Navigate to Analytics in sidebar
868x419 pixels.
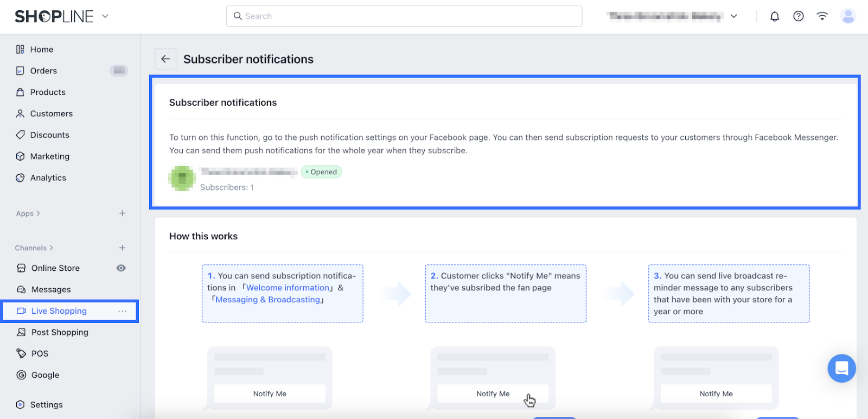click(48, 178)
